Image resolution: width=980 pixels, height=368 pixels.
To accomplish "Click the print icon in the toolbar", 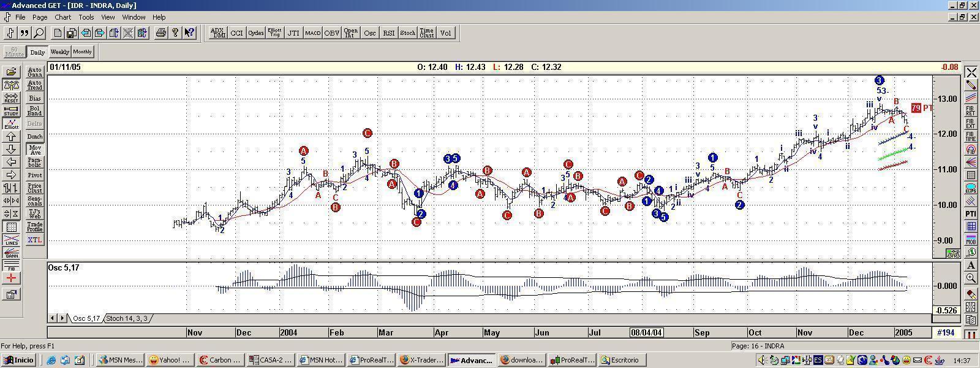I will [160, 33].
